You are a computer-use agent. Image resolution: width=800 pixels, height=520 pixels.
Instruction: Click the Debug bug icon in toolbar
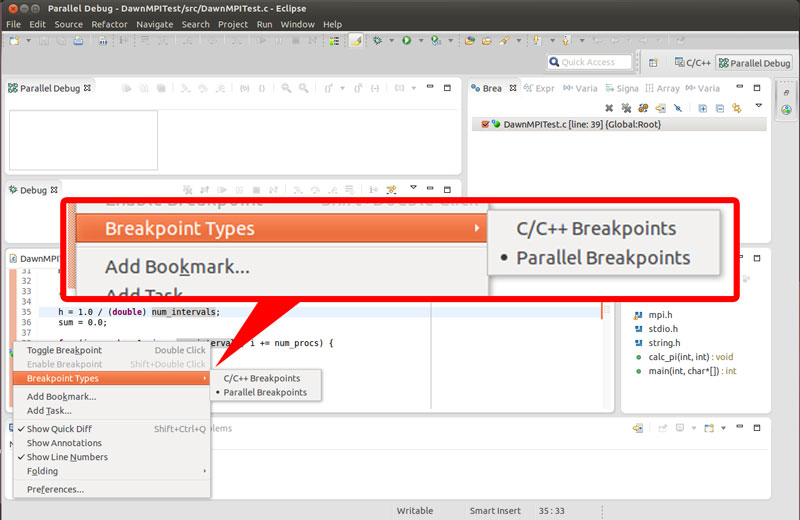(x=378, y=40)
